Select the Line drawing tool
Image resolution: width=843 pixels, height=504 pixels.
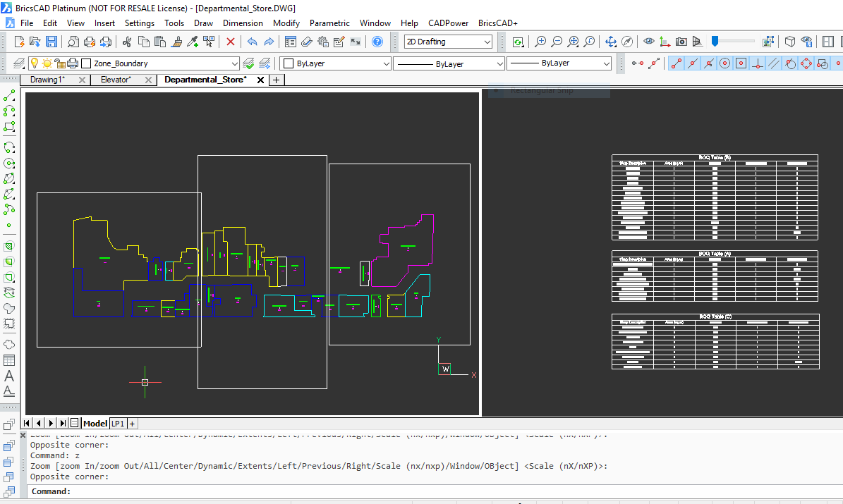pyautogui.click(x=9, y=95)
